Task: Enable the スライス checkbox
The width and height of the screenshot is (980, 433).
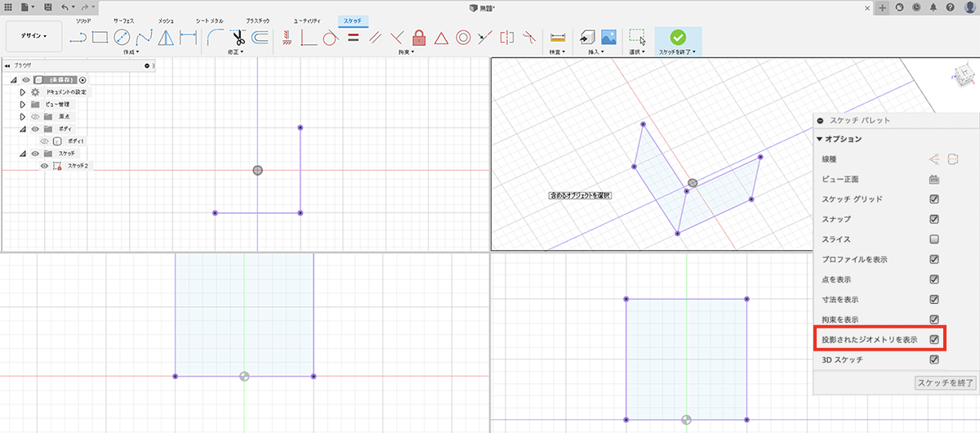Action: click(934, 239)
